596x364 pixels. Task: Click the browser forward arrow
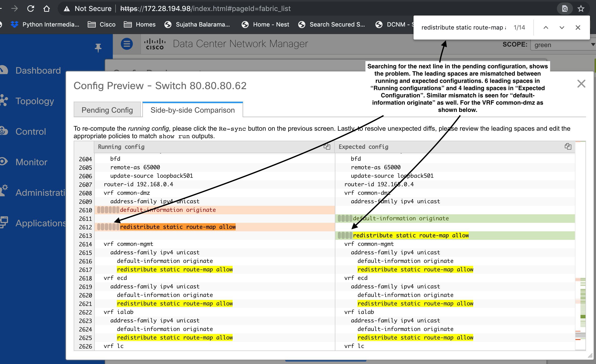pos(15,9)
